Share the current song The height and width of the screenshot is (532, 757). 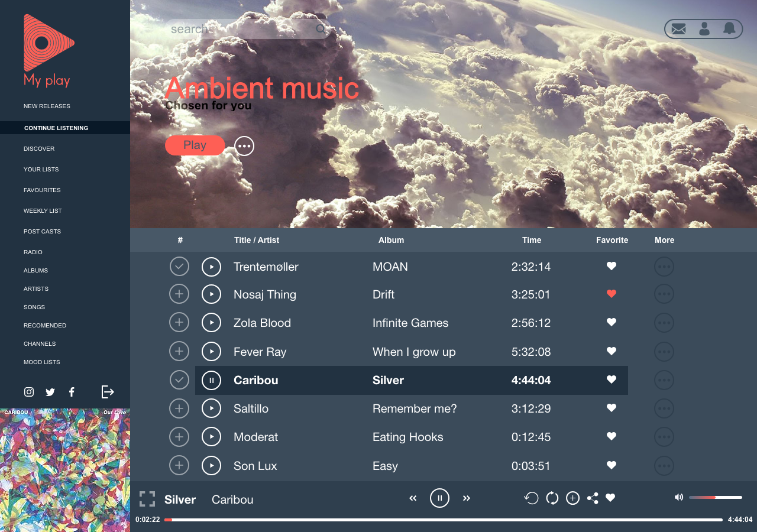tap(593, 498)
